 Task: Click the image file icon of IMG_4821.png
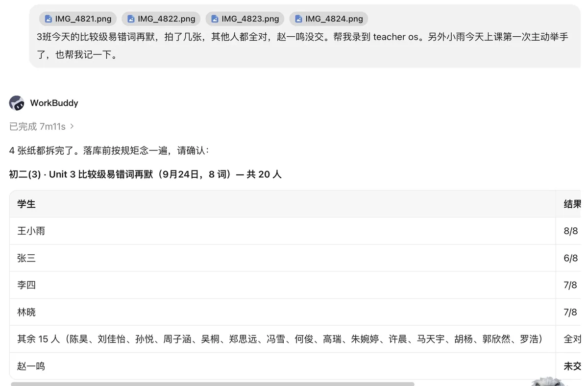(x=48, y=19)
